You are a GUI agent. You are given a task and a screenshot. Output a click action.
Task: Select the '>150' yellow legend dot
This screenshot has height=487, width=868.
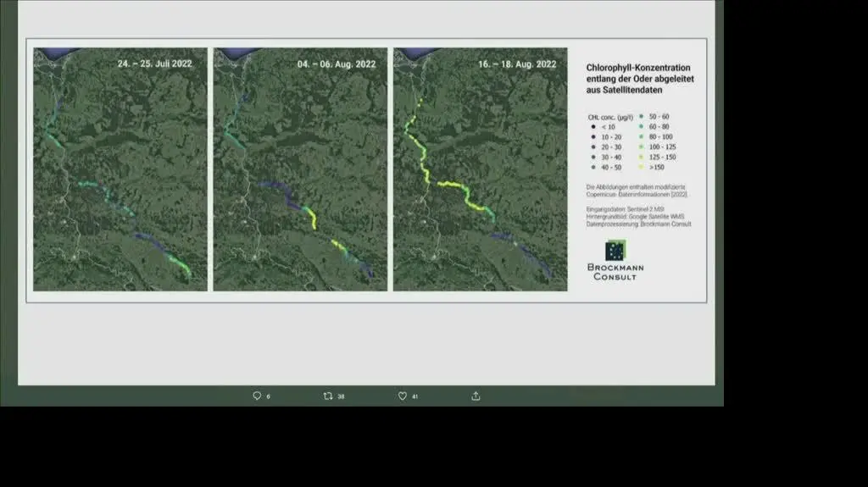tap(642, 168)
